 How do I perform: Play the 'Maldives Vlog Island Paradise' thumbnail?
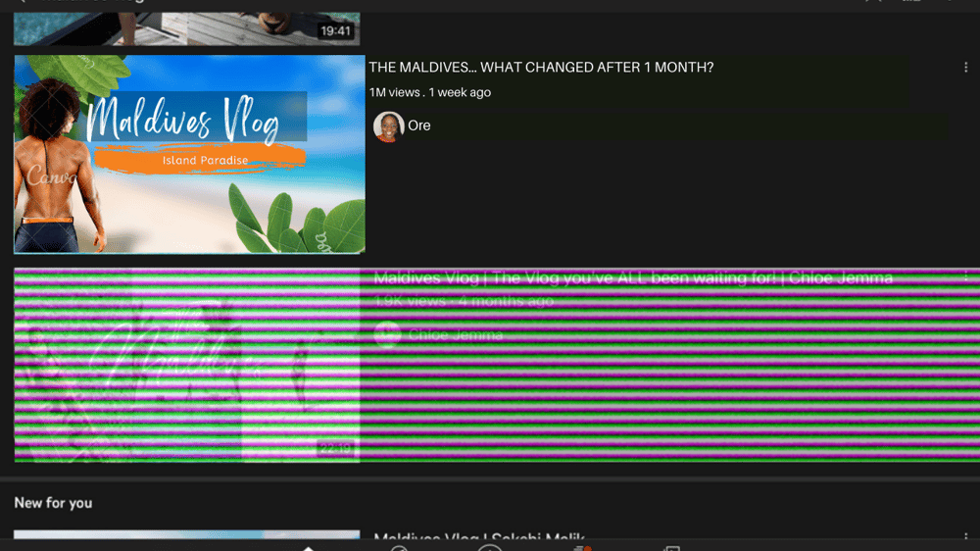click(x=189, y=154)
